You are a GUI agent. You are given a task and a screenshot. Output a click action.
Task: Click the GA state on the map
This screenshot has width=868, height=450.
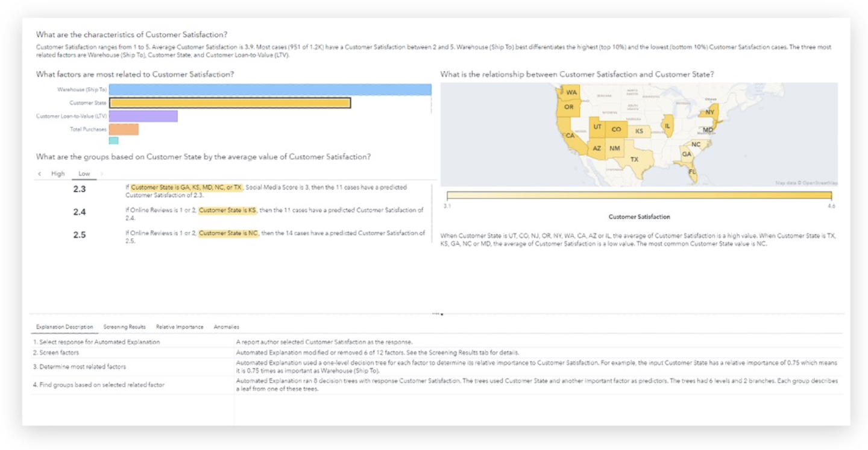(686, 154)
